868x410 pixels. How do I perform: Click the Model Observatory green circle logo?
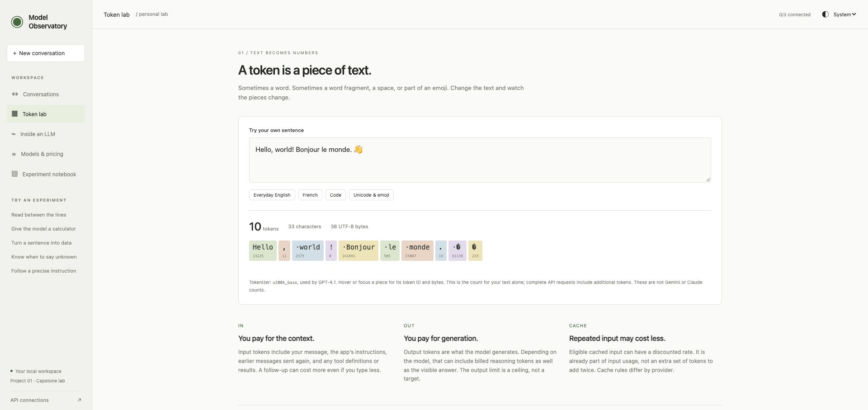pyautogui.click(x=17, y=22)
